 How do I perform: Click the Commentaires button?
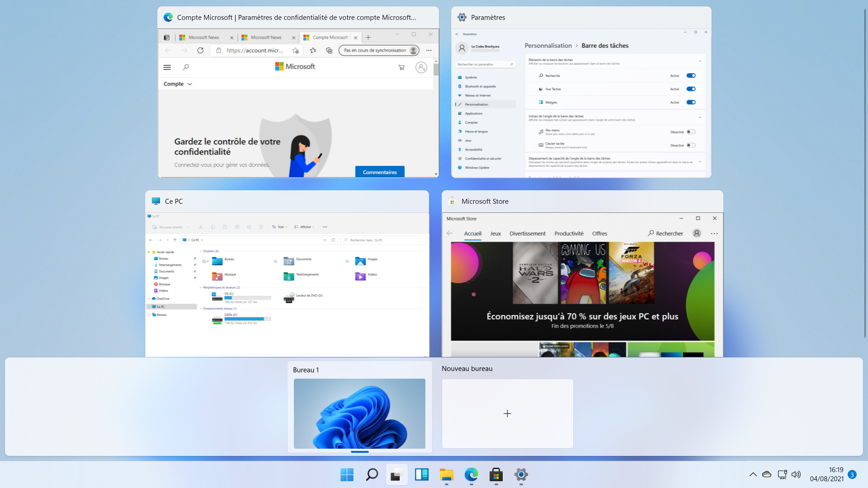(x=380, y=172)
